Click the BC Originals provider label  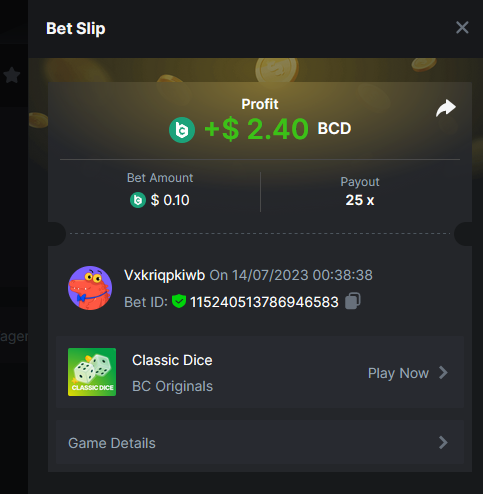(x=172, y=386)
